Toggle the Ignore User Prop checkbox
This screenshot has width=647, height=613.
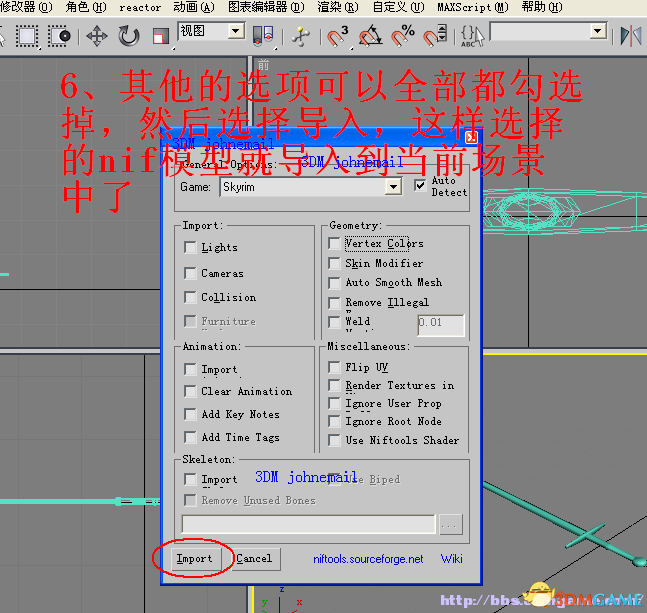(x=334, y=403)
